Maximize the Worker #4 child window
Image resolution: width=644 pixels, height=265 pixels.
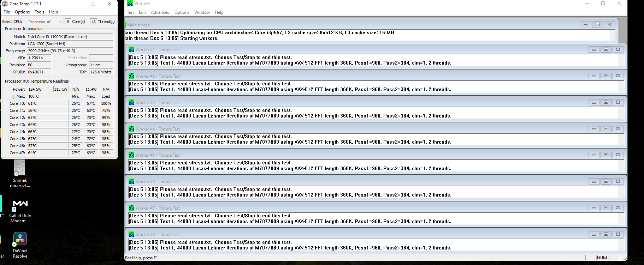pos(606,129)
